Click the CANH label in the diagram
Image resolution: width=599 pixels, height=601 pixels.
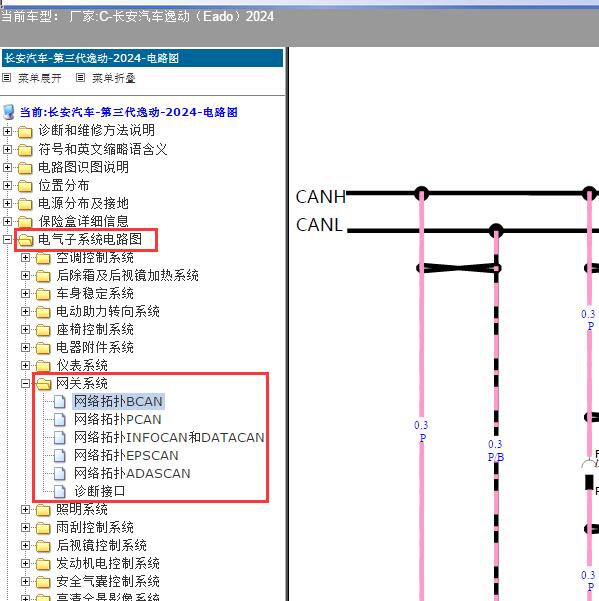pyautogui.click(x=321, y=197)
